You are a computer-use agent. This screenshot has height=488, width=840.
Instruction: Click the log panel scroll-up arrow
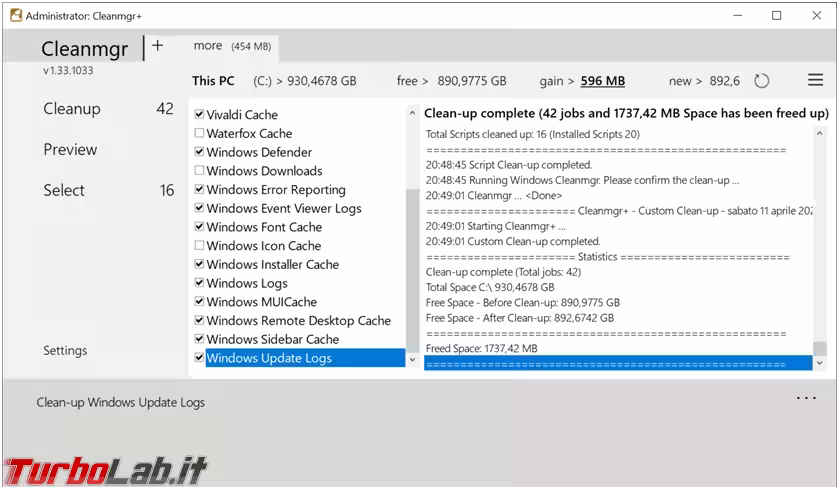(x=820, y=133)
